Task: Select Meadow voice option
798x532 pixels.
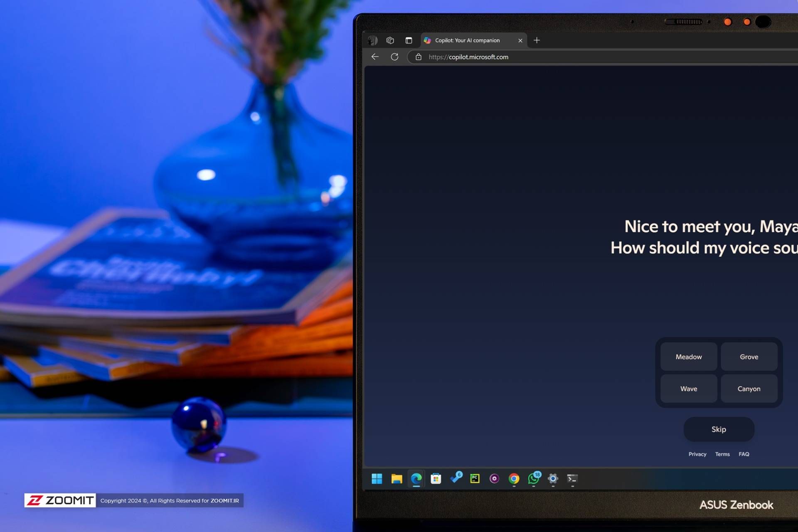Action: 689,356
